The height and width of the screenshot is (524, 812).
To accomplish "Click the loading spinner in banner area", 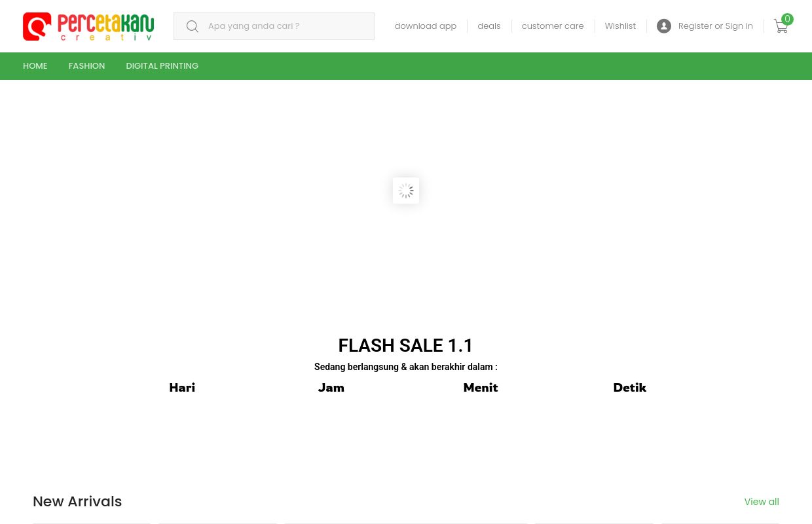I will 406,191.
